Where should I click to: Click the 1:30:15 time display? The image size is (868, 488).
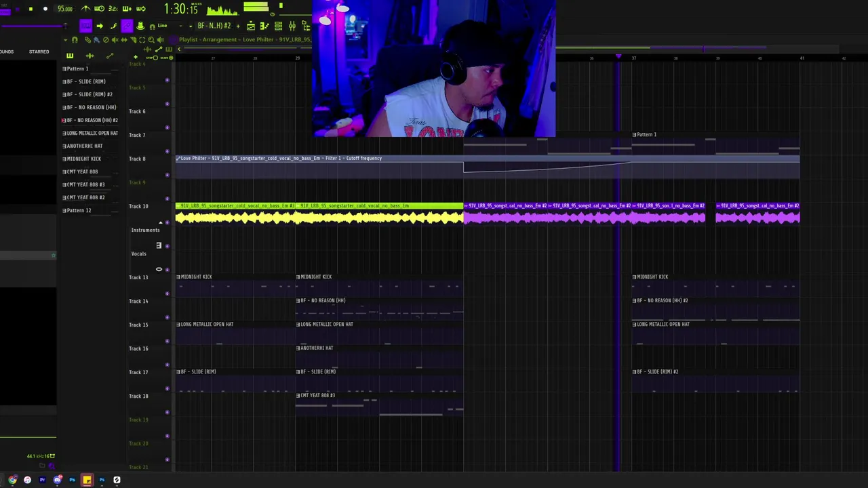[x=182, y=9]
